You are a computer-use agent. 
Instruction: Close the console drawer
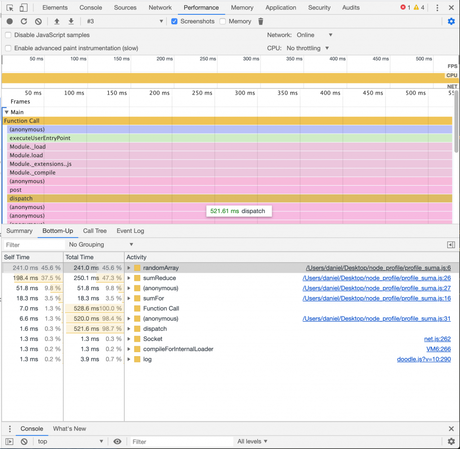point(451,429)
